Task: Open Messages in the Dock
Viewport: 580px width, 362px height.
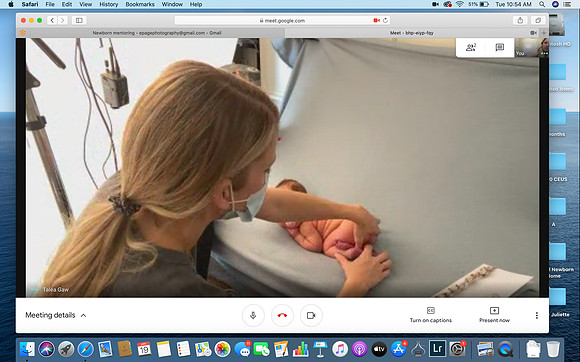Action: pos(242,349)
